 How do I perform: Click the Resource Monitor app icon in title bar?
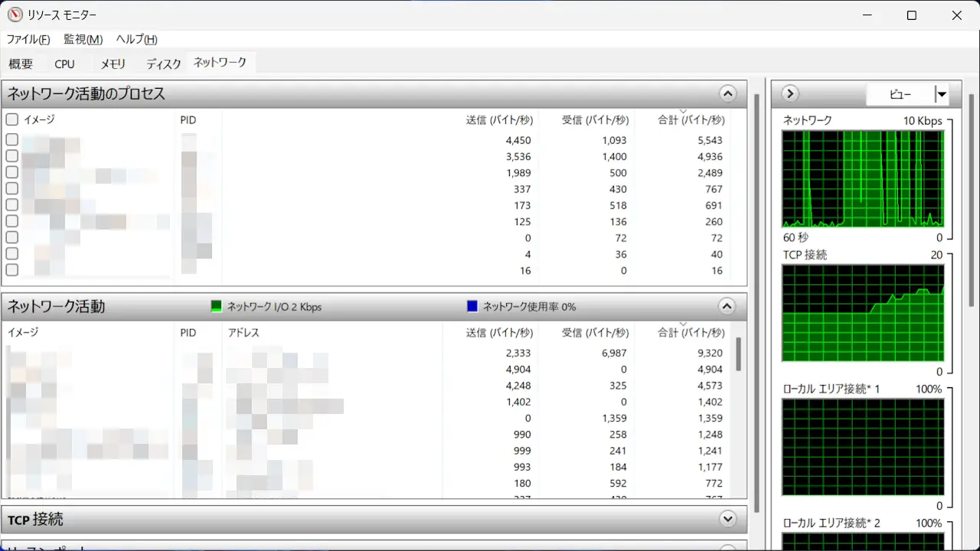point(15,15)
